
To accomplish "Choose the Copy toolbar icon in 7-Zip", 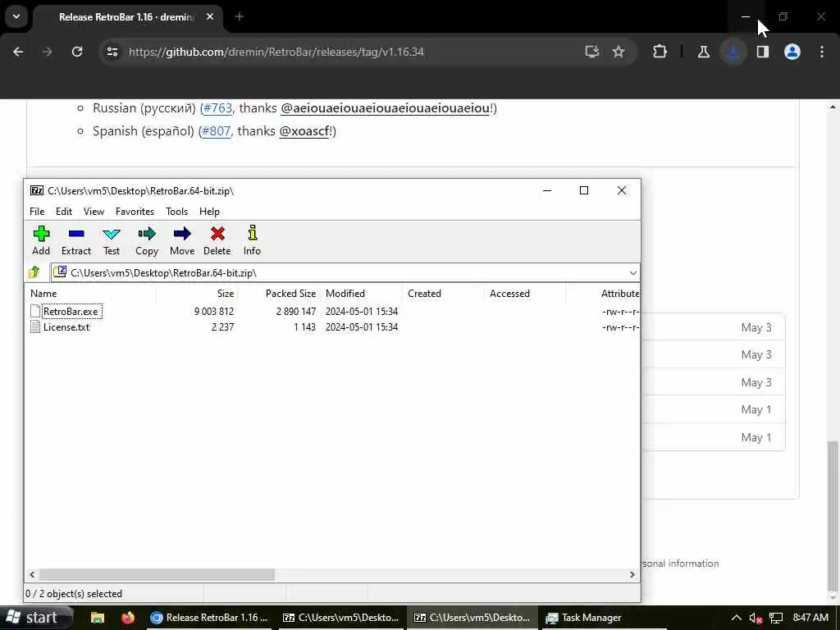I will pos(146,240).
